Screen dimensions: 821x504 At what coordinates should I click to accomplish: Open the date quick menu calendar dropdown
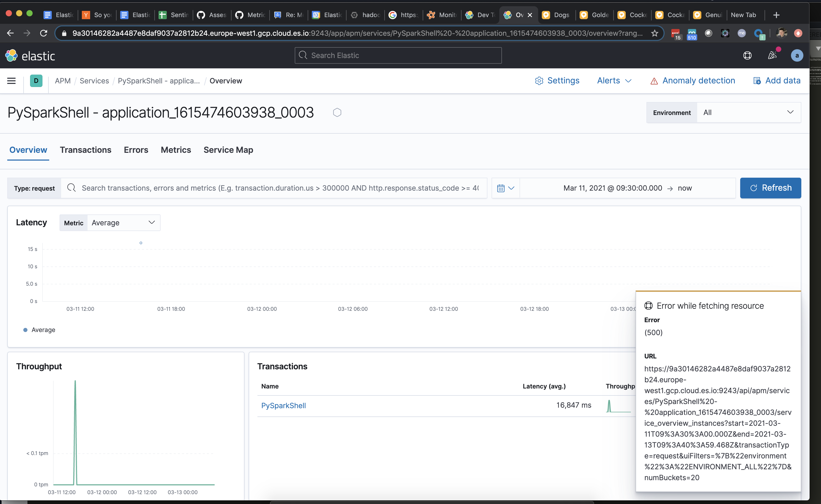(505, 188)
